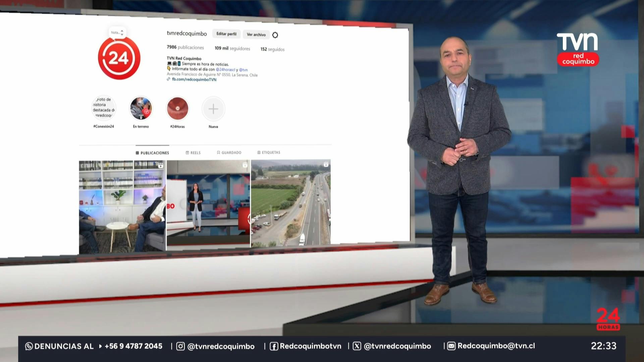Screen dimensions: 644x362
Task: Click the chain-link icon beside fb.com/redcoquimboTVN
Action: (168, 79)
